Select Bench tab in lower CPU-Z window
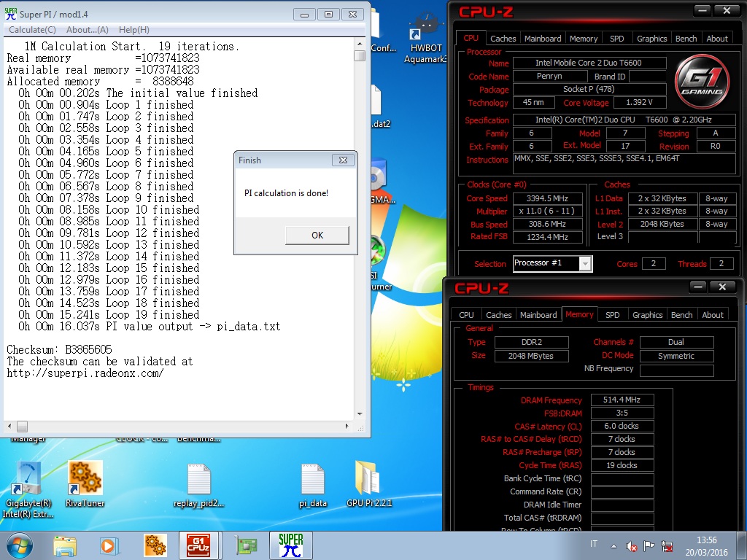Image resolution: width=747 pixels, height=560 pixels. [x=682, y=315]
